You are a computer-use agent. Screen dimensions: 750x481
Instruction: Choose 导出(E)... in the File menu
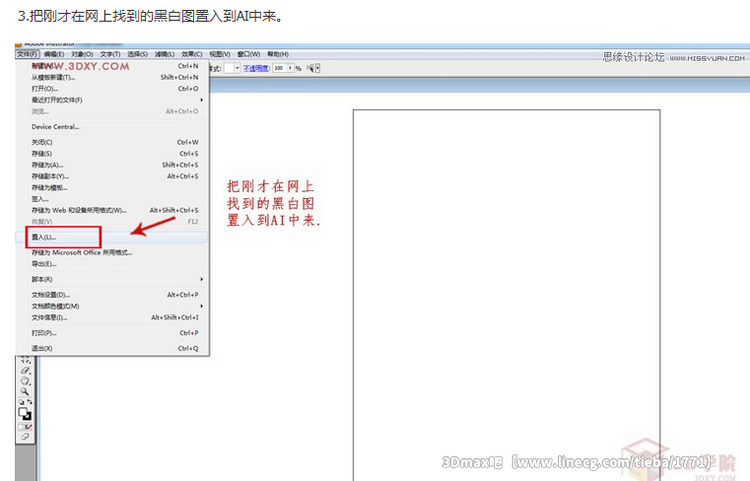tap(112, 264)
